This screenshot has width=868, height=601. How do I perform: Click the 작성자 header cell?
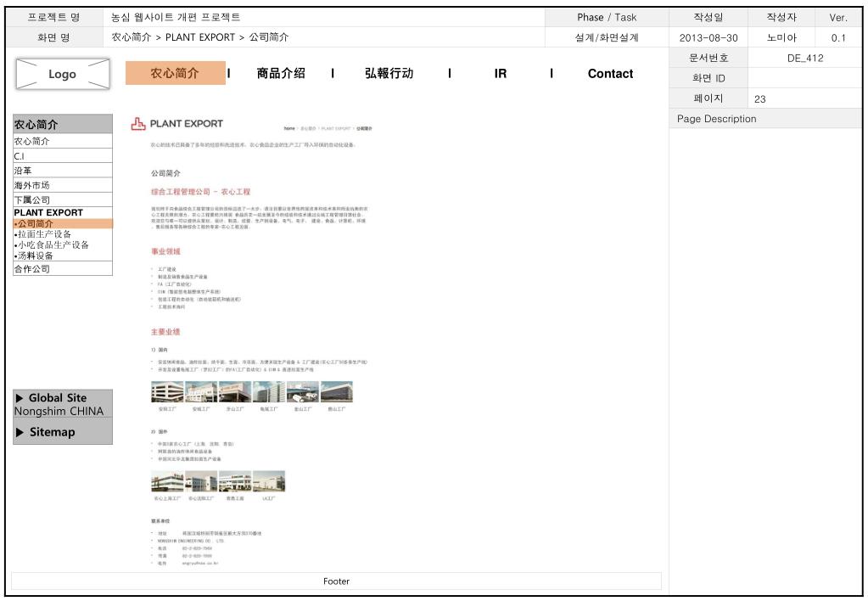(781, 17)
